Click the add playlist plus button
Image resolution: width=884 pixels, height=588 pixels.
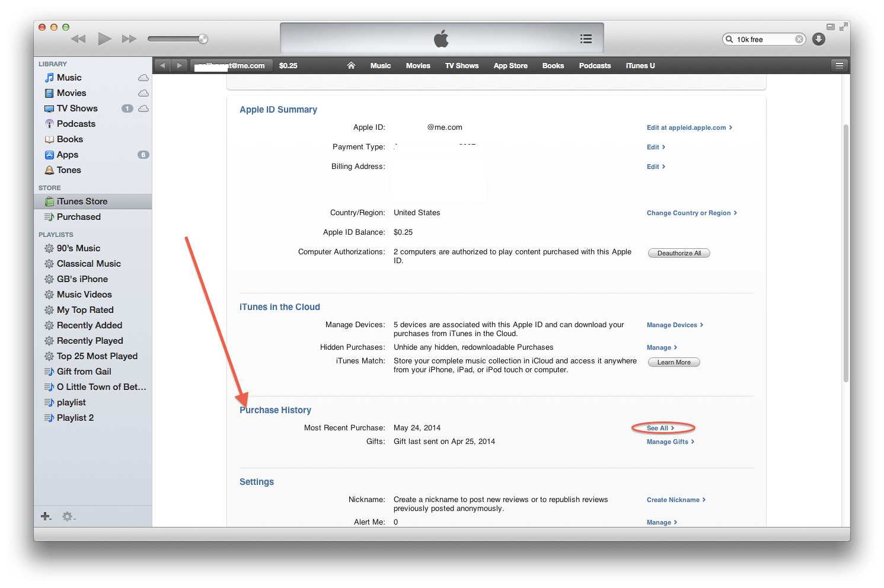(x=46, y=516)
